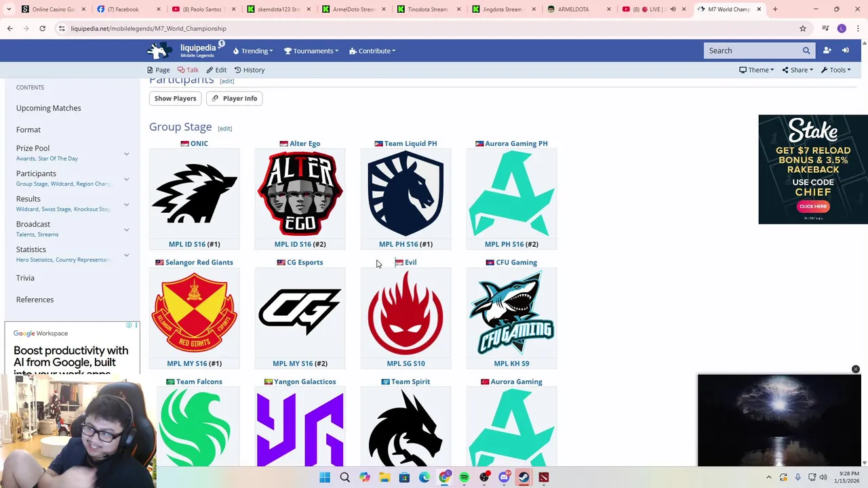
Task: Switch to the Tinodota Stream browser tab
Action: point(427,9)
